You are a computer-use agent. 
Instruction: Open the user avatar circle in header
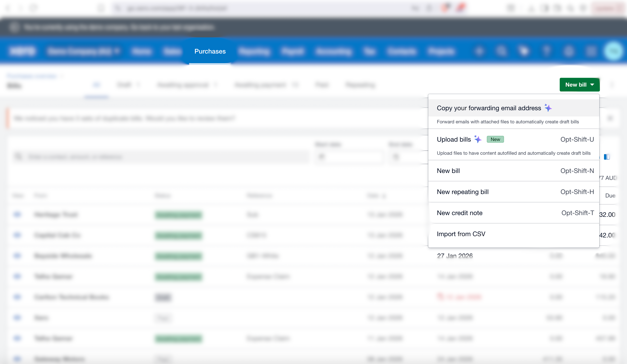614,51
